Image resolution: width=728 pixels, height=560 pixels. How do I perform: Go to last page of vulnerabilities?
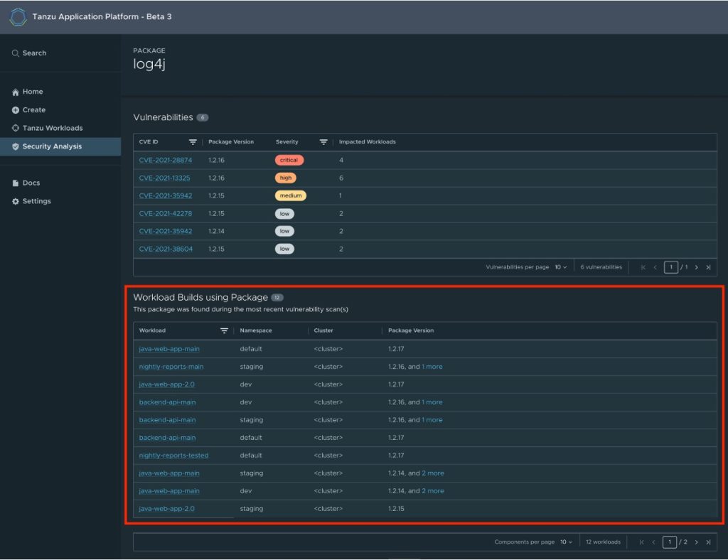pos(708,267)
